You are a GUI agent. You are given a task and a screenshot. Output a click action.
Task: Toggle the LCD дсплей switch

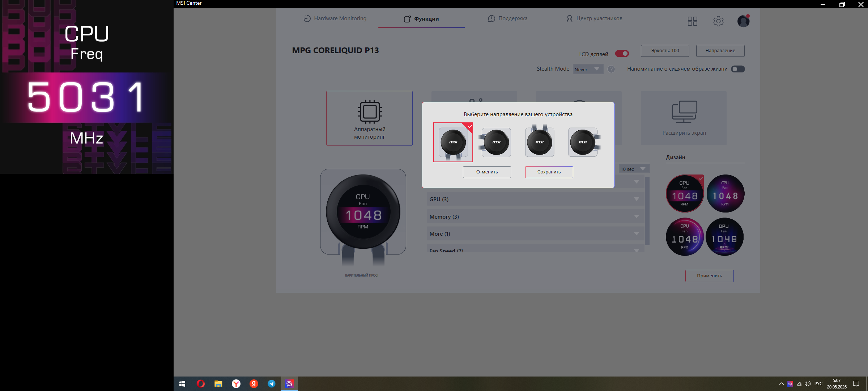(622, 54)
